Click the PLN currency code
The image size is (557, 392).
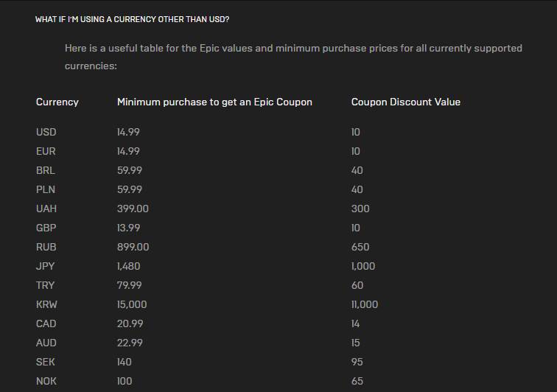[x=46, y=189]
